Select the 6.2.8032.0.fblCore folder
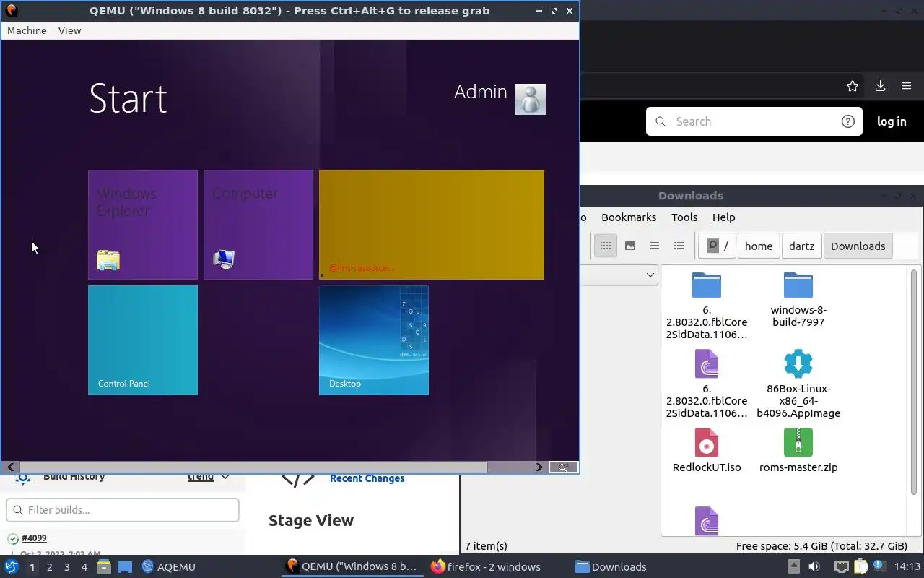924x578 pixels. point(707,305)
